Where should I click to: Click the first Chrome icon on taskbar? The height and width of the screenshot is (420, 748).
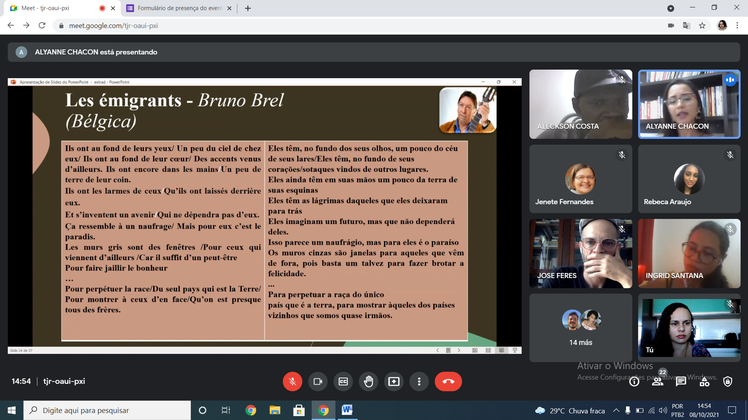250,410
